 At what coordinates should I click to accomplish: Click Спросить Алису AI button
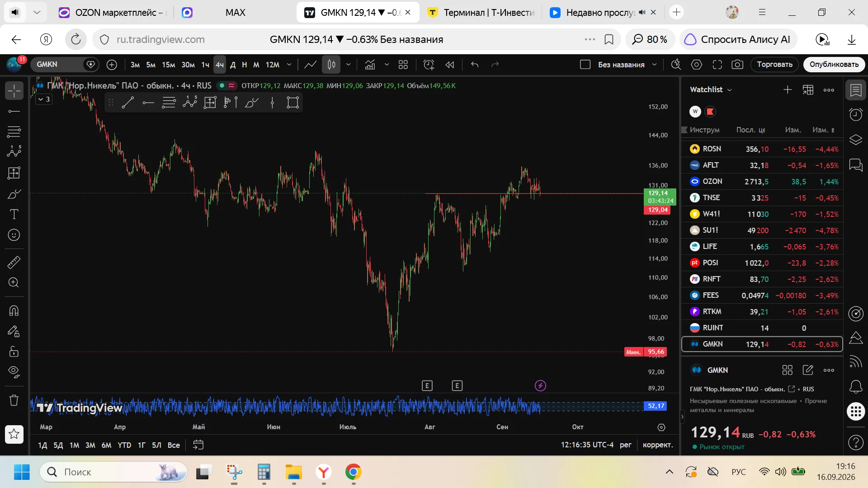pyautogui.click(x=738, y=40)
